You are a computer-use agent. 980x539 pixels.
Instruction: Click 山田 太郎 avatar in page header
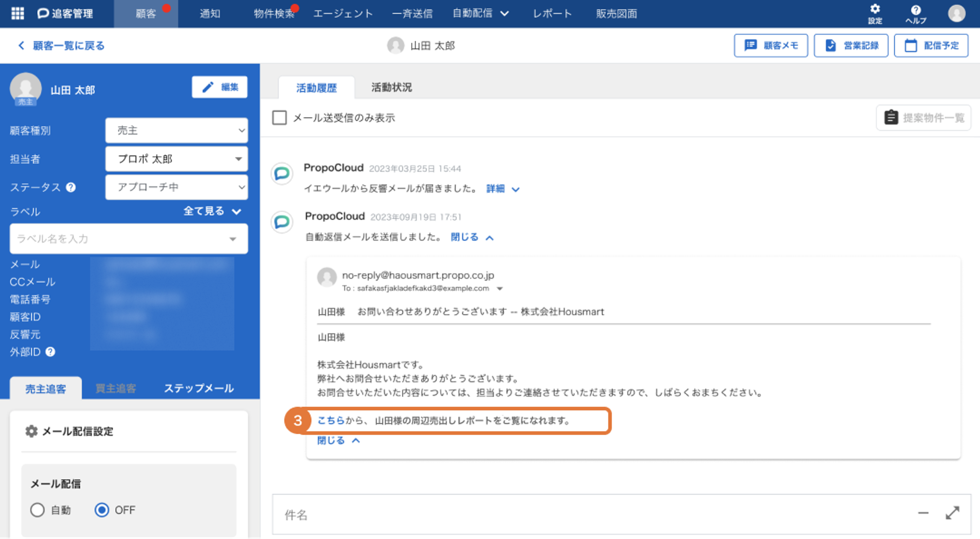pos(395,46)
